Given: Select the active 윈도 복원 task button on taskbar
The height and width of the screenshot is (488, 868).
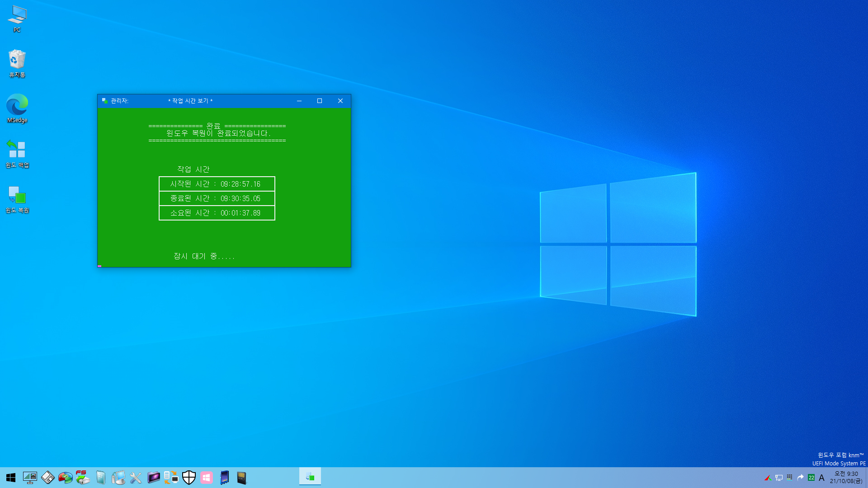Looking at the screenshot, I should 310,477.
